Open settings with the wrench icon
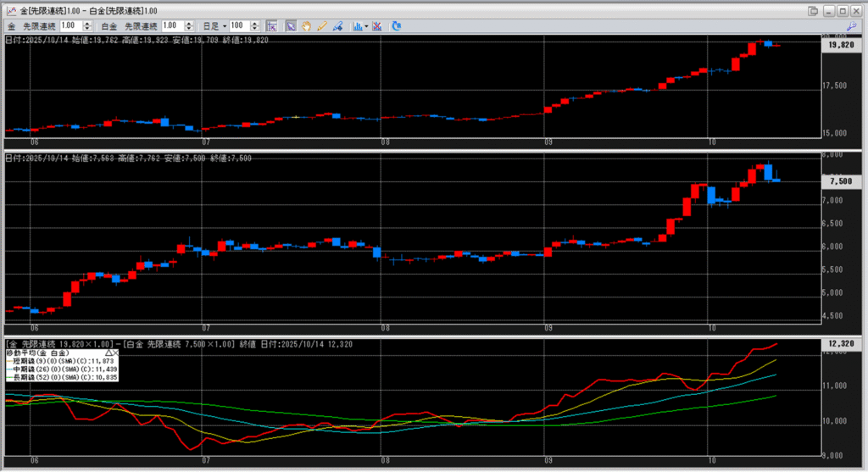This screenshot has width=868, height=472. tap(852, 26)
